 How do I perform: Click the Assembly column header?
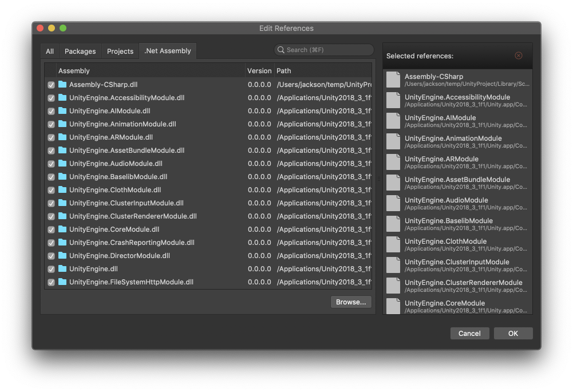(151, 70)
